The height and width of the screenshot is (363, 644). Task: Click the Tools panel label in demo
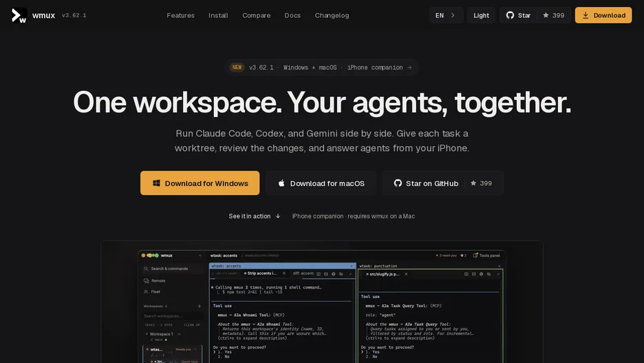pyautogui.click(x=490, y=256)
